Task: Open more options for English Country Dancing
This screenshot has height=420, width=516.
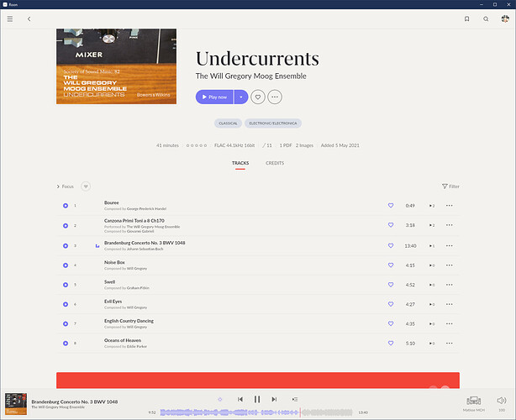Action: click(x=450, y=323)
